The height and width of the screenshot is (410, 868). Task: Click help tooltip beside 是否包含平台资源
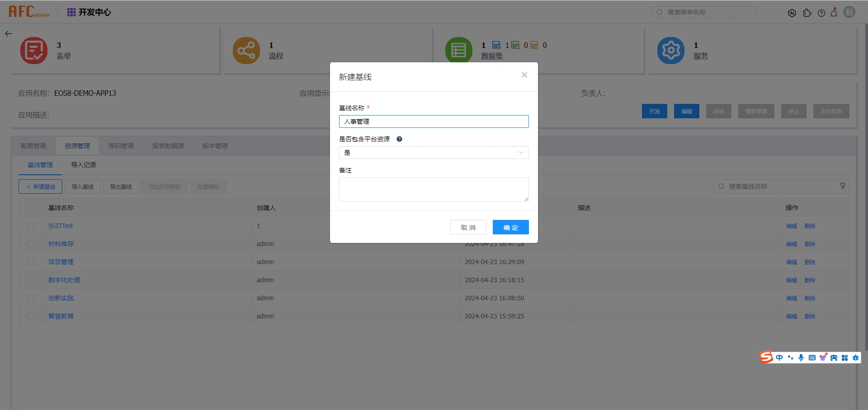[x=399, y=139]
